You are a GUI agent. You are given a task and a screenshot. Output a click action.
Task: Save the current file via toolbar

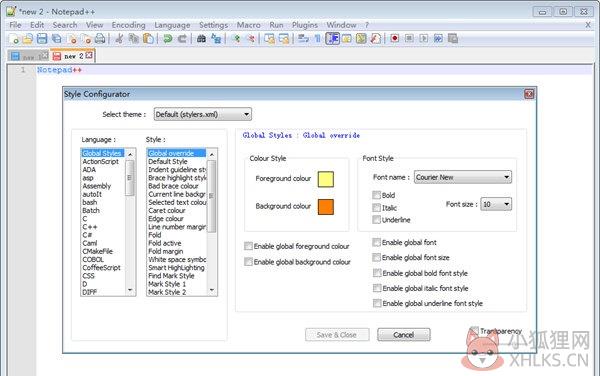click(x=42, y=39)
